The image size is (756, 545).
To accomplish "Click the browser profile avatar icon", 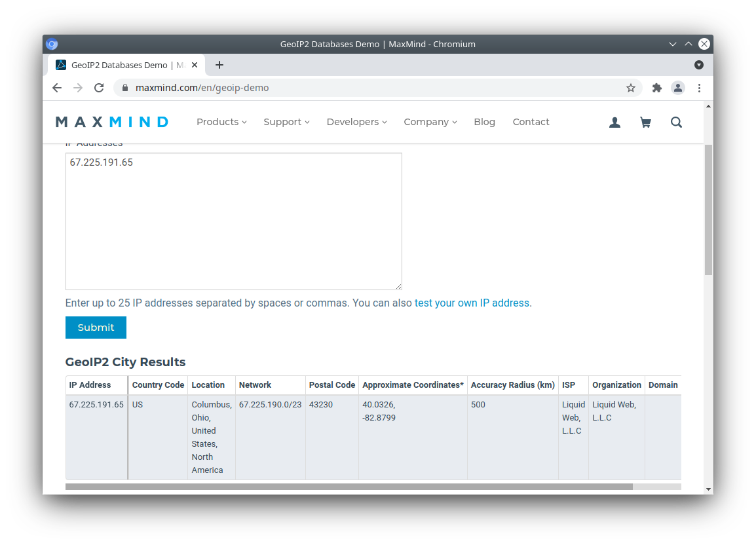I will 678,88.
